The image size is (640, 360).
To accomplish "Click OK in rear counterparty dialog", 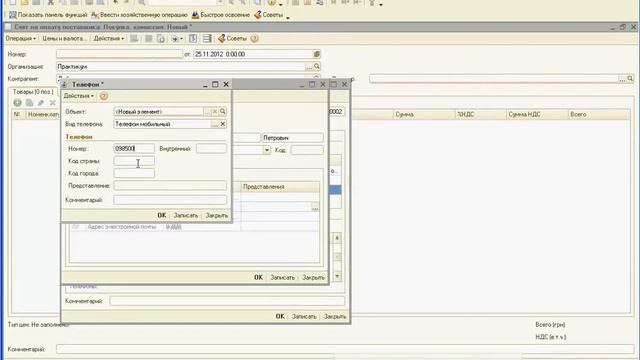I will point(280,316).
